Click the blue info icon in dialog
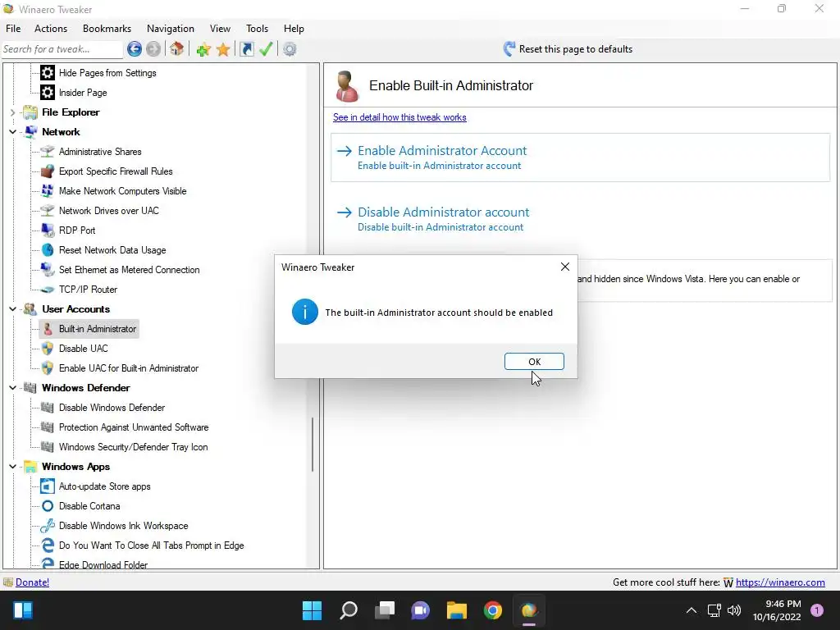This screenshot has height=630, width=840. (305, 313)
